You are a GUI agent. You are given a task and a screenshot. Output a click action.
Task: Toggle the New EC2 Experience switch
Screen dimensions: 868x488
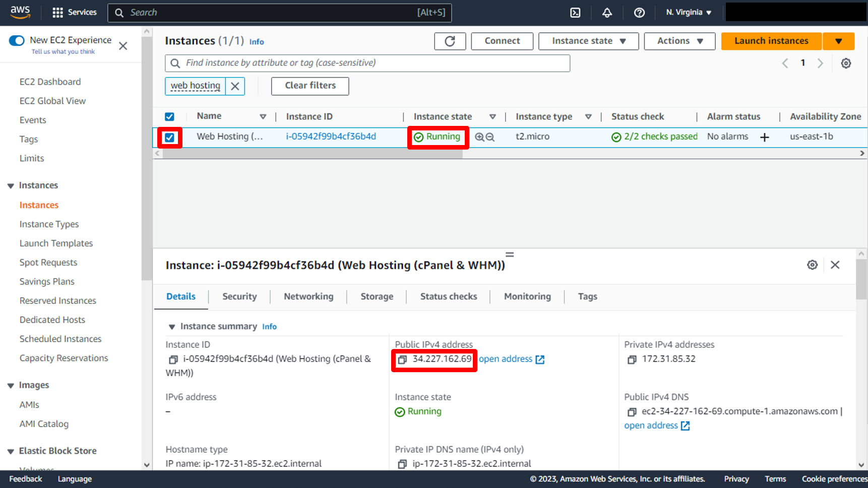(x=17, y=40)
